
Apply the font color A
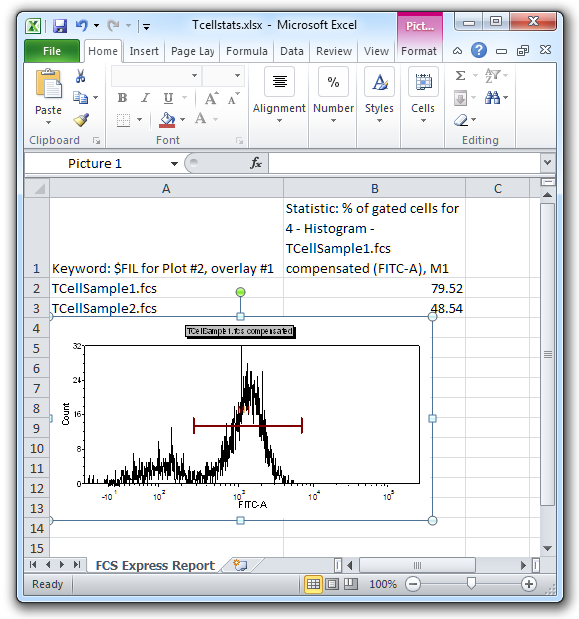coord(200,119)
